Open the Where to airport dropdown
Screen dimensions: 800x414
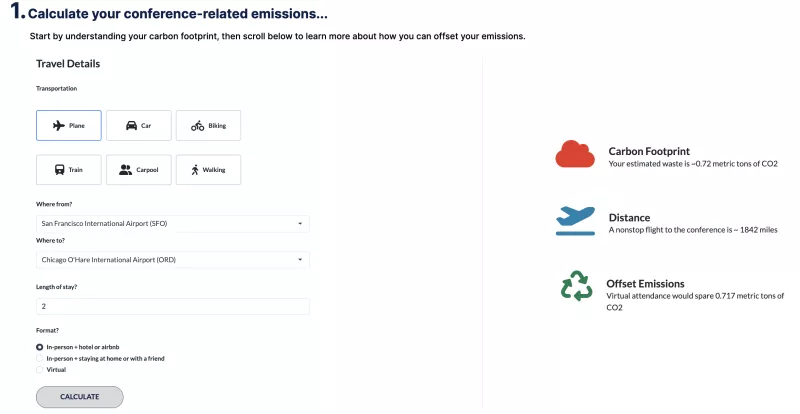(172, 260)
